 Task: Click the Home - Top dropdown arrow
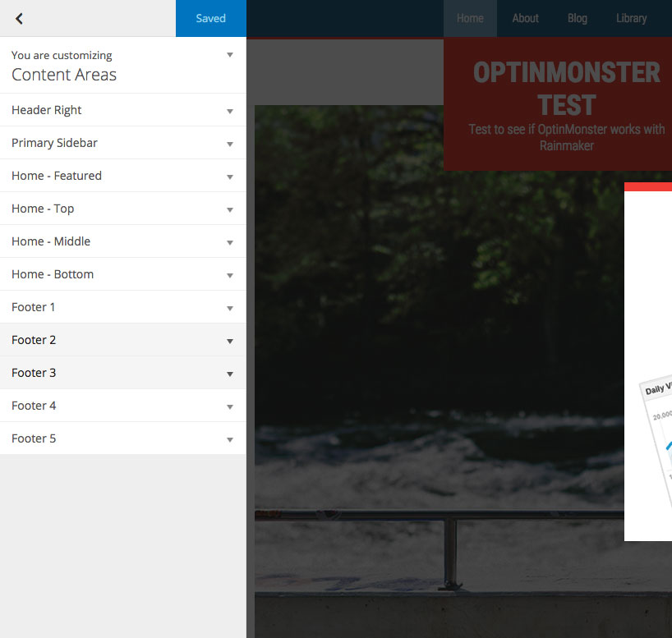[230, 209]
